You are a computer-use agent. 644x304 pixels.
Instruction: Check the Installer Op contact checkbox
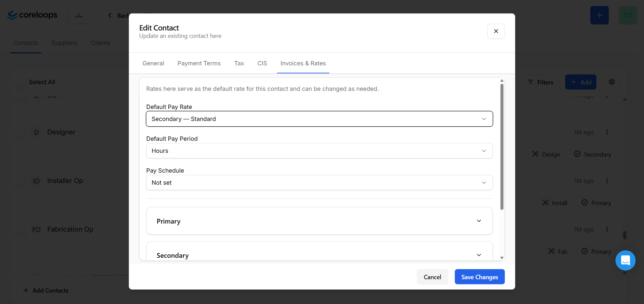[x=21, y=181]
